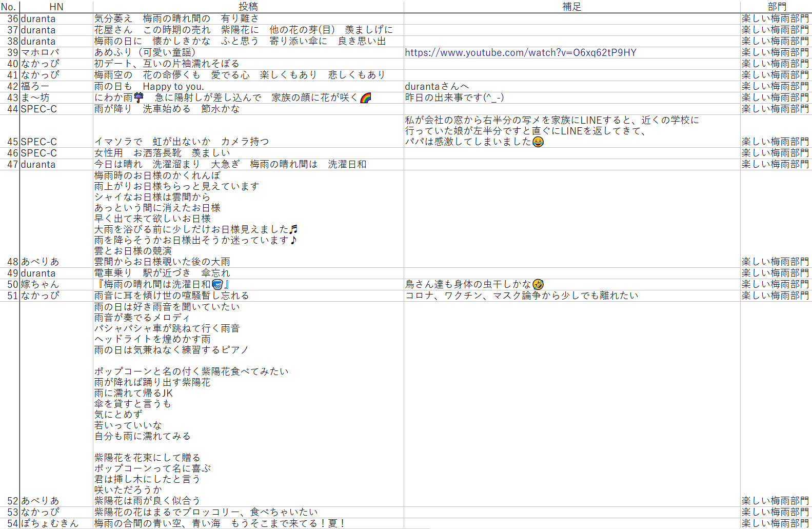Click row number 45
This screenshot has width=812, height=529.
[12, 142]
